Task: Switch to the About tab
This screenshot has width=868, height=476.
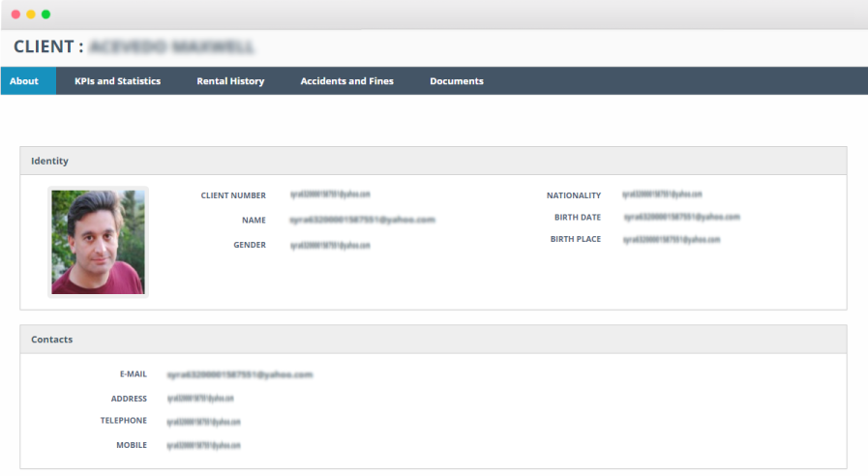Action: 24,81
